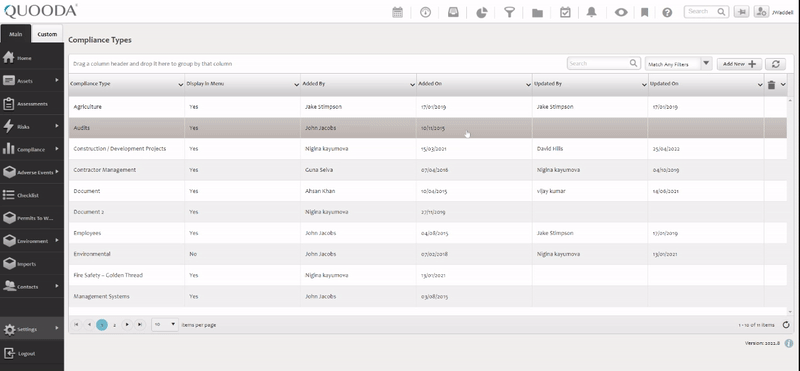Select the Employees compliance type row
Viewport: 800px width, 371px height.
428,233
